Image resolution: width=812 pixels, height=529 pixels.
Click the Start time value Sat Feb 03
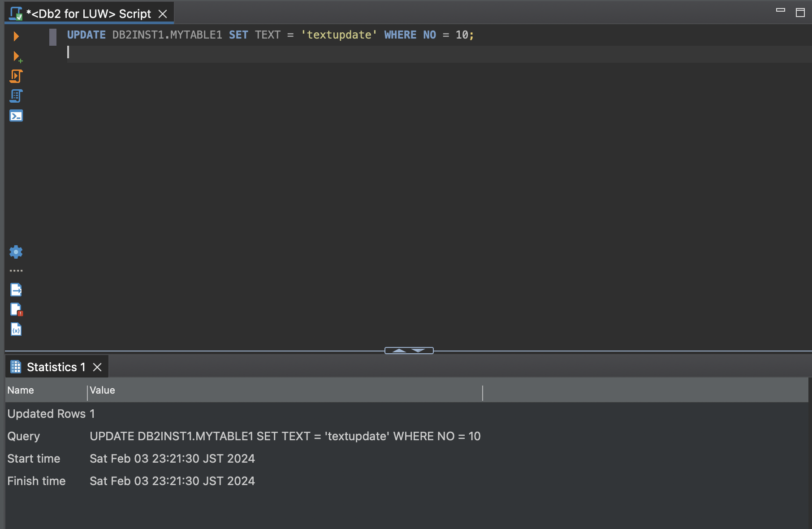point(172,459)
